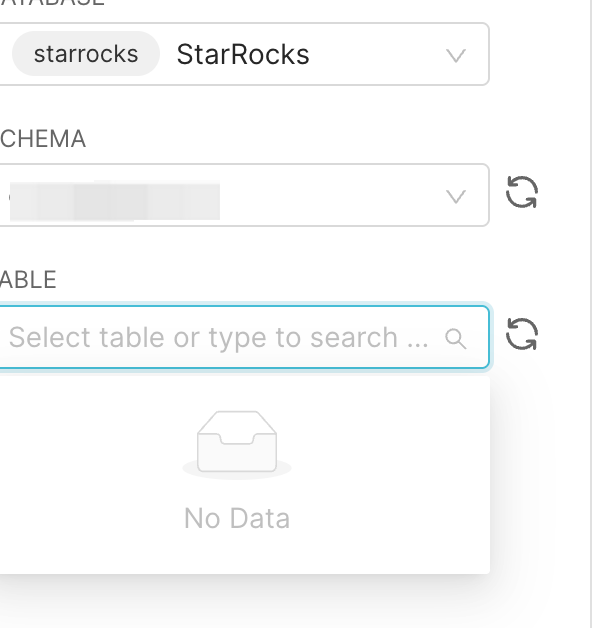Click the TABLE field label
Image resolution: width=616 pixels, height=628 pixels.
[28, 280]
